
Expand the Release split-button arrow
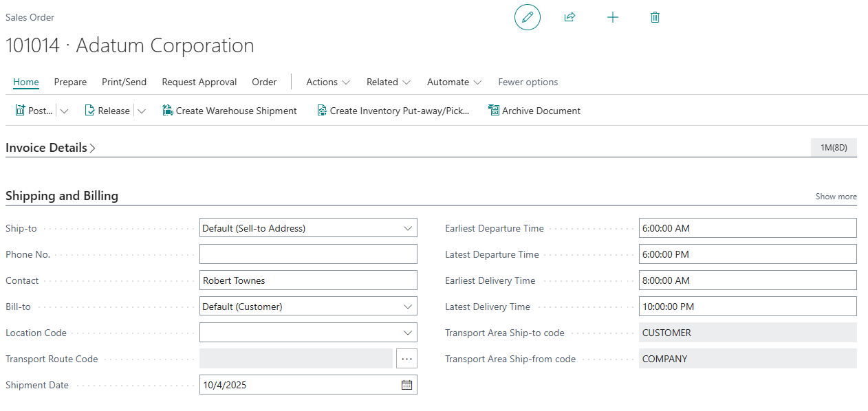(142, 111)
